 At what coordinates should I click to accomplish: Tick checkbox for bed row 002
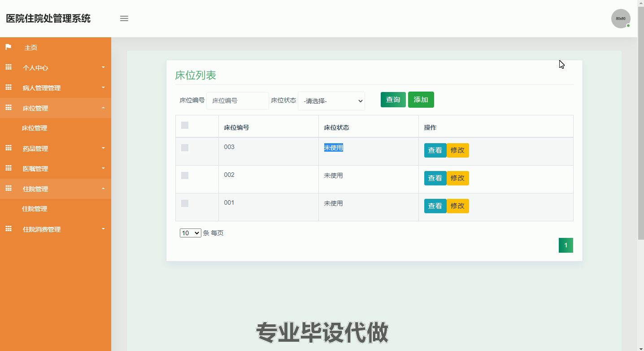pyautogui.click(x=185, y=175)
